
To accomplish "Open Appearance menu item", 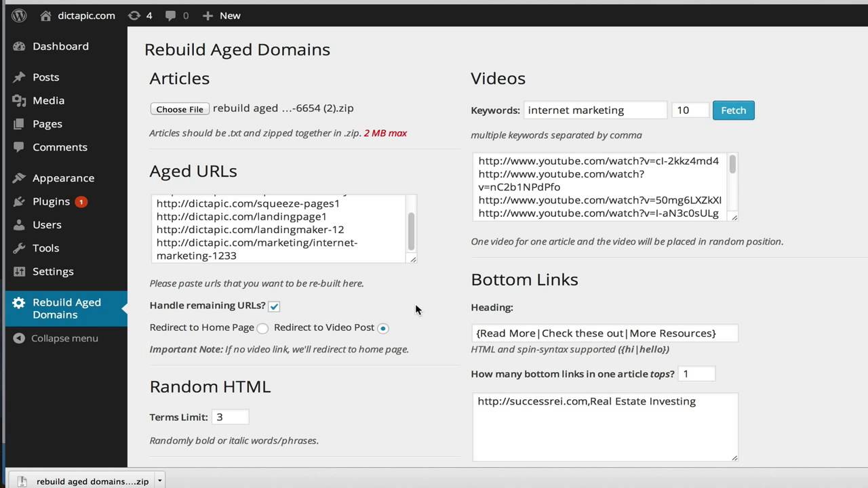I will [x=63, y=178].
